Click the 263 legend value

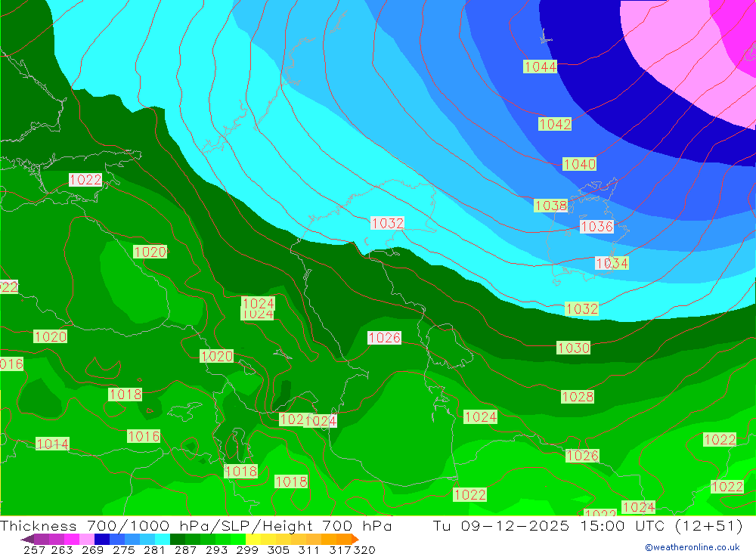click(62, 550)
